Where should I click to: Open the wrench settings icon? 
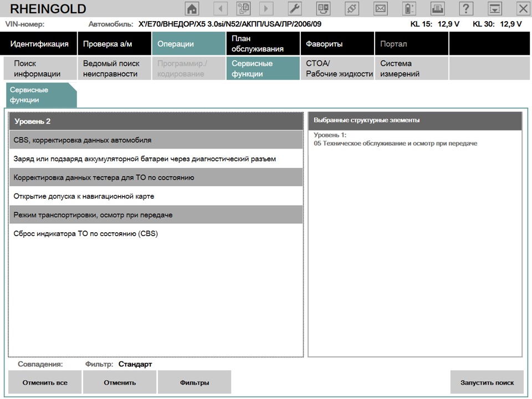[295, 8]
